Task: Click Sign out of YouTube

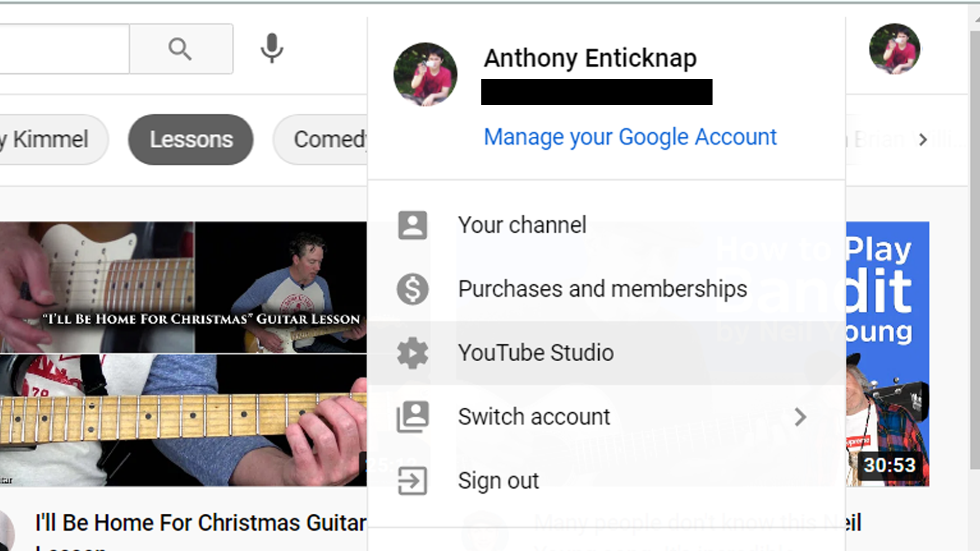Action: pos(498,481)
